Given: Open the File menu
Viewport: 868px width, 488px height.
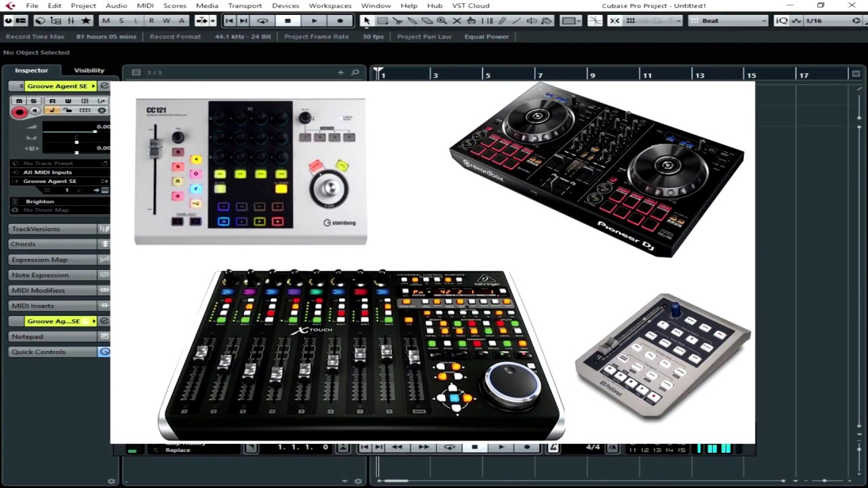Looking at the screenshot, I should [32, 5].
